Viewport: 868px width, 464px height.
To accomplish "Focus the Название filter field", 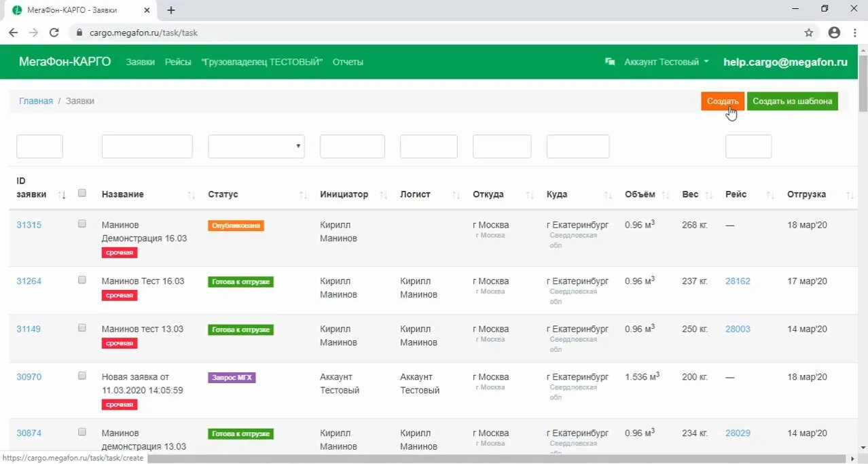I will click(147, 146).
